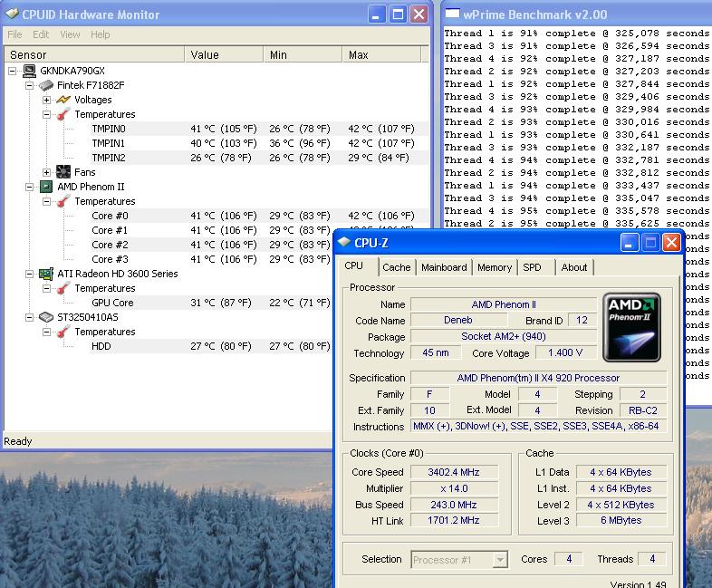712x588 pixels.
Task: Click the HT Link 1701.2 MHz value
Action: (454, 520)
